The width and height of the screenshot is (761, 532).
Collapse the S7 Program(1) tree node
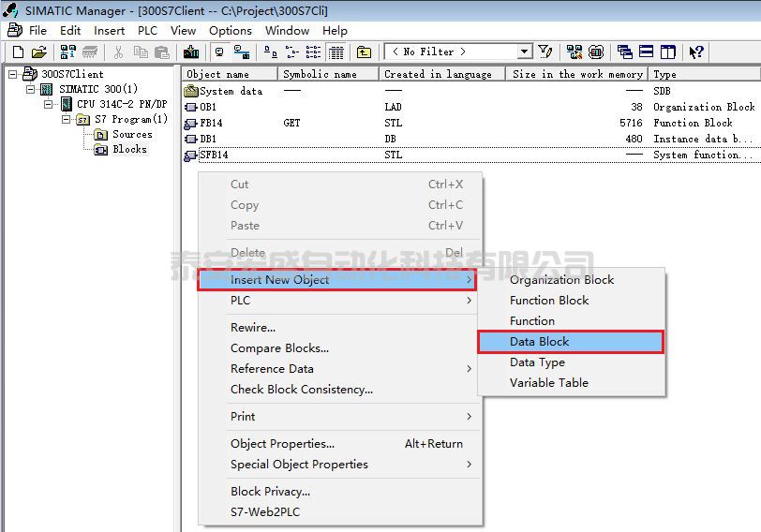67,119
